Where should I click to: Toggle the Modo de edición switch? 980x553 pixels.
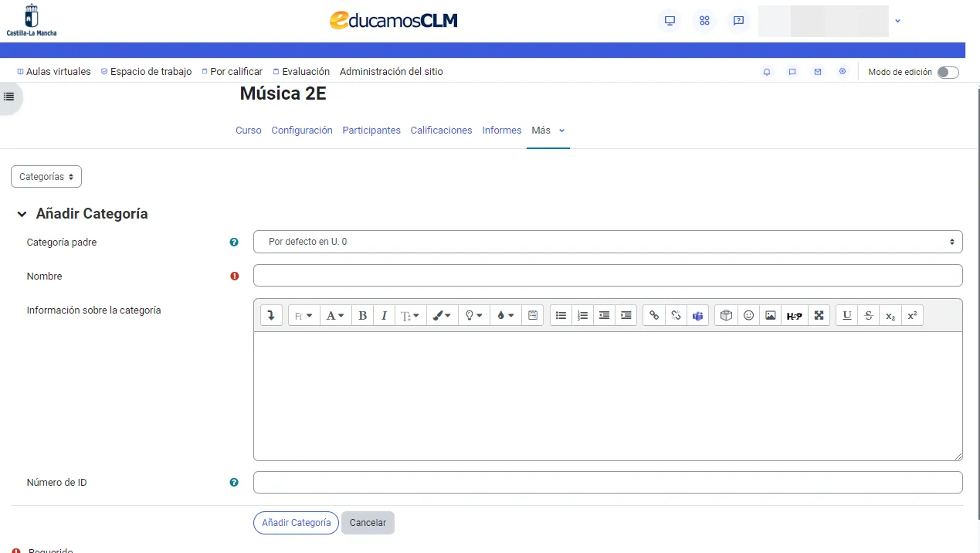[x=948, y=72]
